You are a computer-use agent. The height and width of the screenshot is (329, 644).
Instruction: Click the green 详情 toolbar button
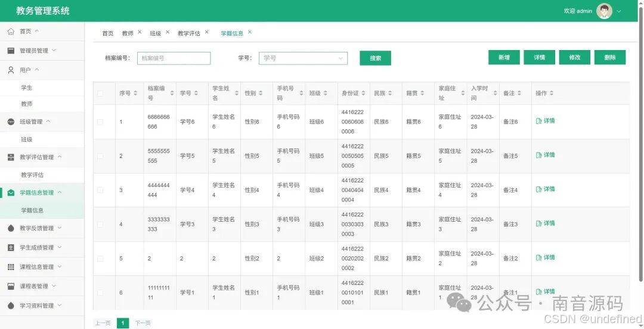[x=539, y=57]
